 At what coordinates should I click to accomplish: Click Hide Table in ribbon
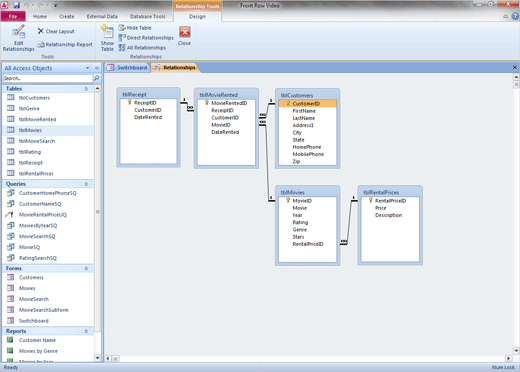click(x=135, y=28)
